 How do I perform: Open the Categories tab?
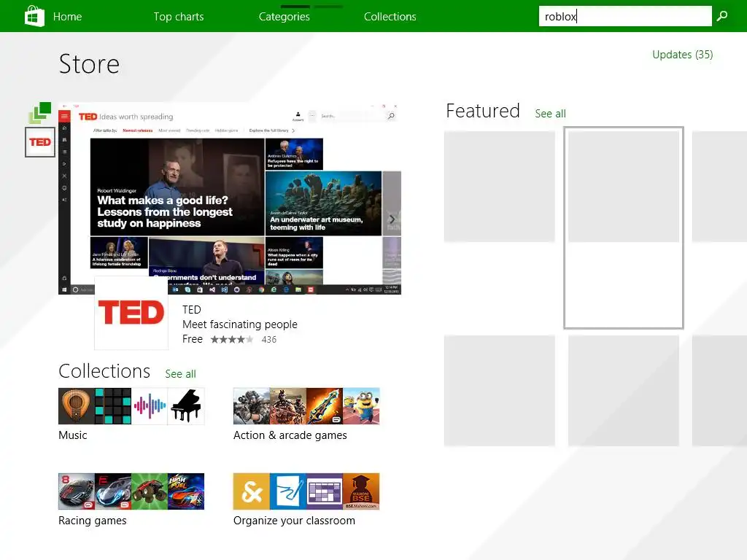285,17
